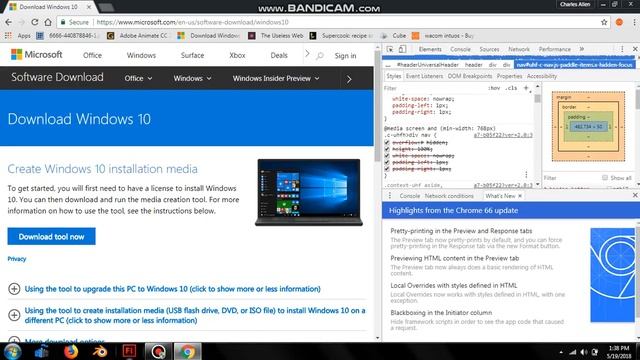Toggle the .cls class editor

[511, 88]
